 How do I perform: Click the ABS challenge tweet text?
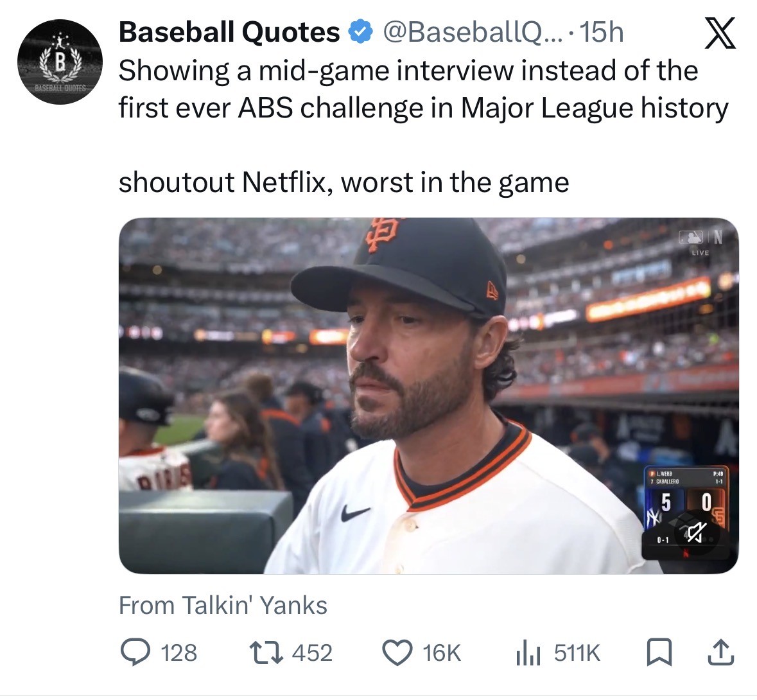[423, 89]
